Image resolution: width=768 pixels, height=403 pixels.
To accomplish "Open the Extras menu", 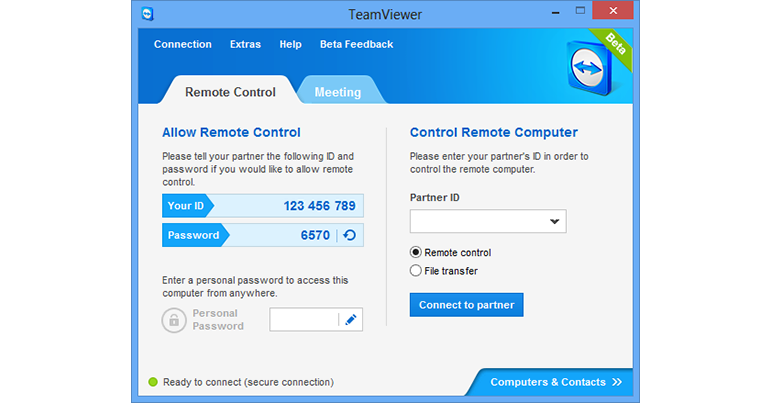I will tap(245, 44).
